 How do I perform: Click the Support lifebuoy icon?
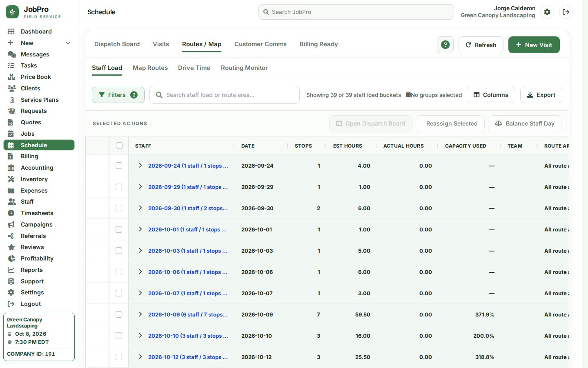[11, 281]
